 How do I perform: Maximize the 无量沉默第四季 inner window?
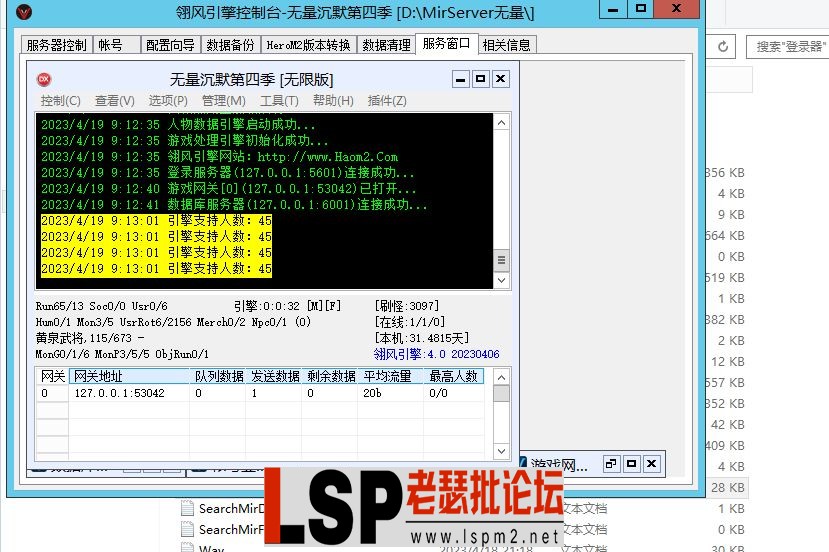point(480,79)
